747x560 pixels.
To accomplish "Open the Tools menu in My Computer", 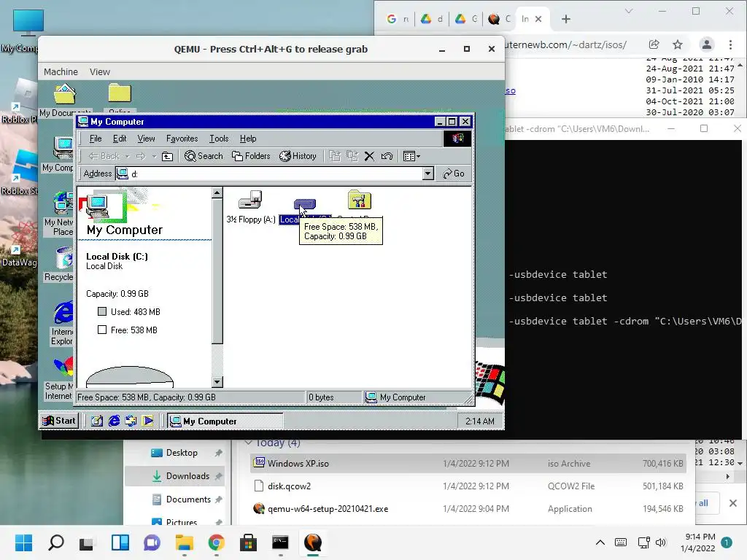I will click(219, 139).
